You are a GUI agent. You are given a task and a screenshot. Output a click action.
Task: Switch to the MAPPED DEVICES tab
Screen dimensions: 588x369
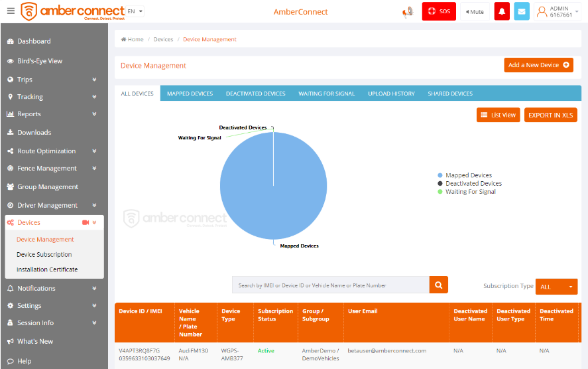tap(190, 94)
